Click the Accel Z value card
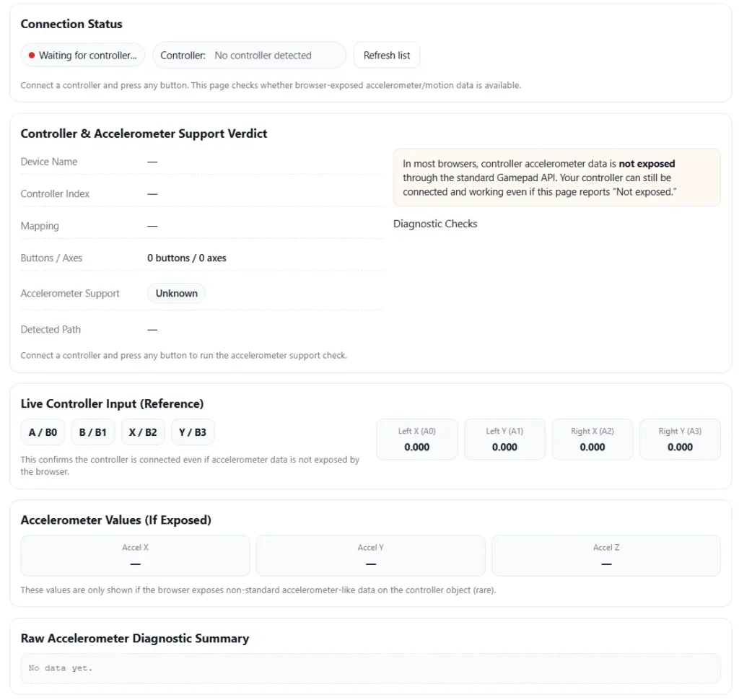This screenshot has height=700, width=739. [605, 556]
